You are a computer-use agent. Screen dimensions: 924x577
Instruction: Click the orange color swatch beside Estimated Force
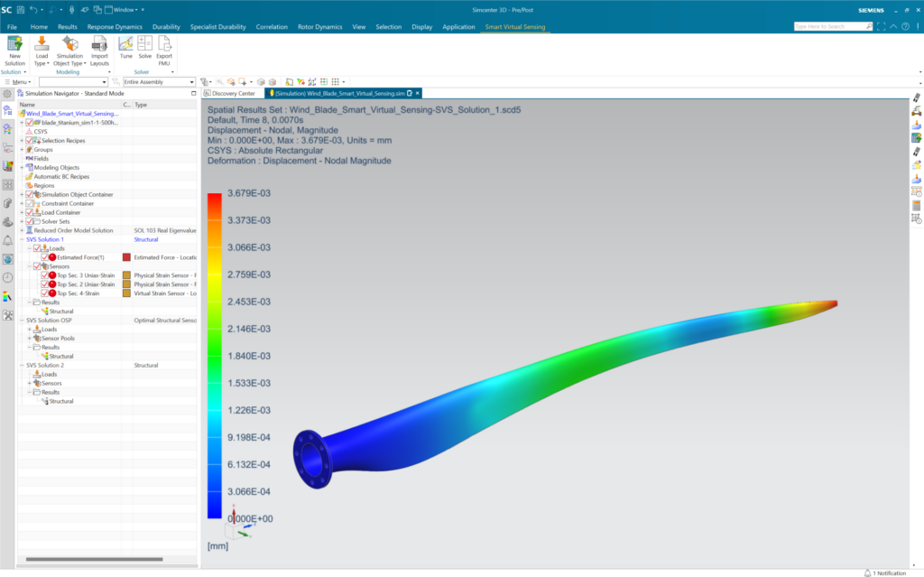click(x=126, y=257)
